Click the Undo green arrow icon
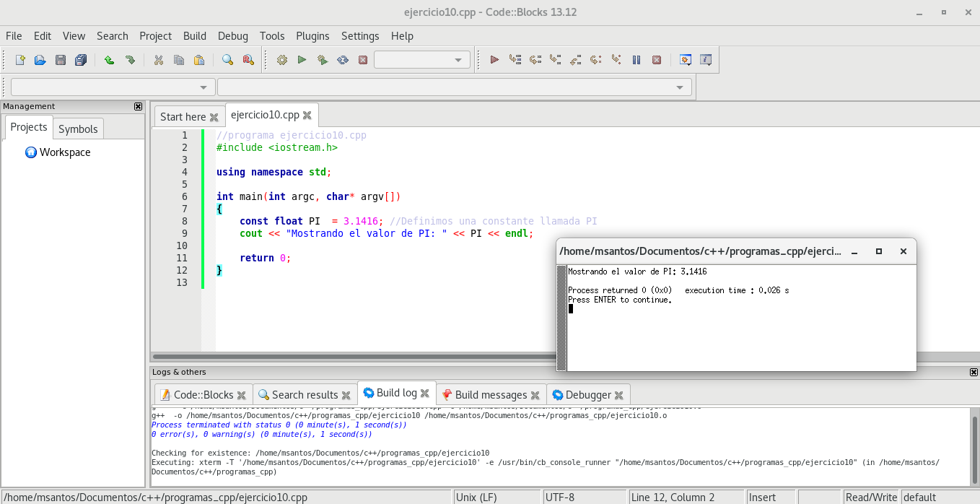This screenshot has height=504, width=980. click(109, 60)
